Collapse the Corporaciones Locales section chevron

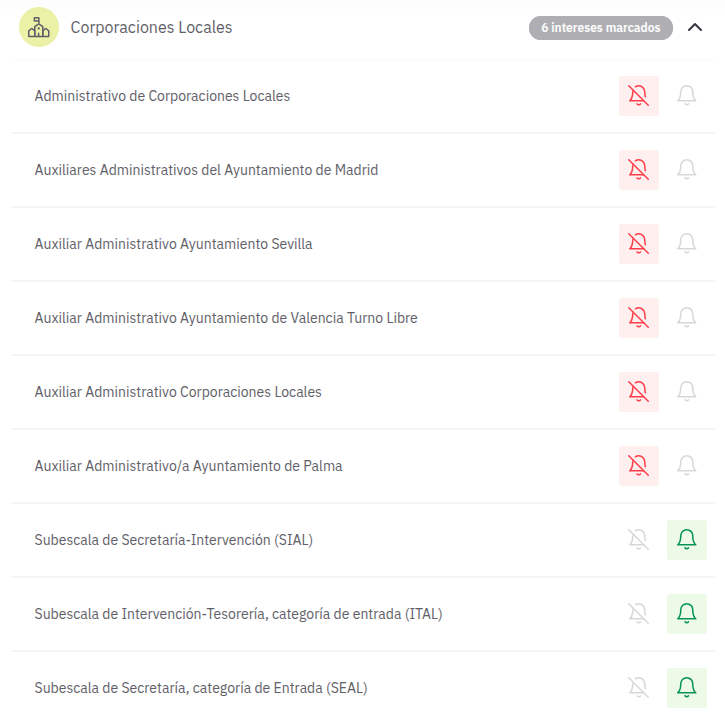coord(695,28)
